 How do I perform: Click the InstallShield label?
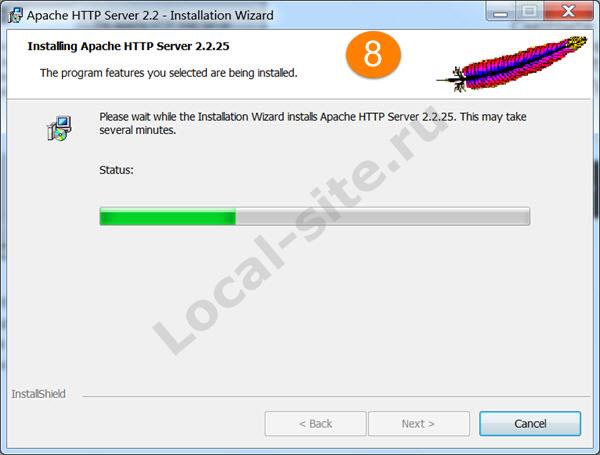[x=38, y=394]
